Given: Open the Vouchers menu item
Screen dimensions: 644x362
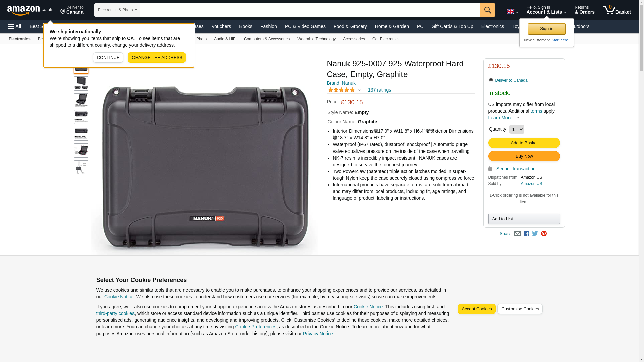Looking at the screenshot, I should coord(221,26).
